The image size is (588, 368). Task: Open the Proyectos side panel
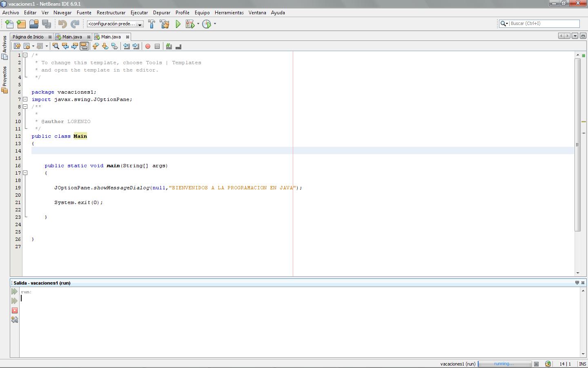tap(5, 79)
